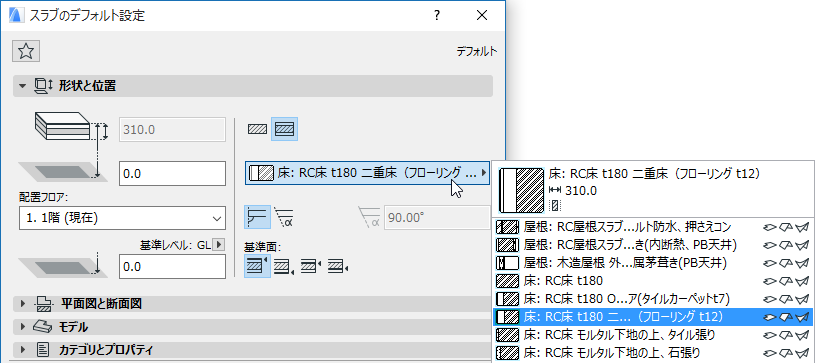Image resolution: width=815 pixels, height=363 pixels.
Task: Open the Favorites star button
Action: coord(26,51)
